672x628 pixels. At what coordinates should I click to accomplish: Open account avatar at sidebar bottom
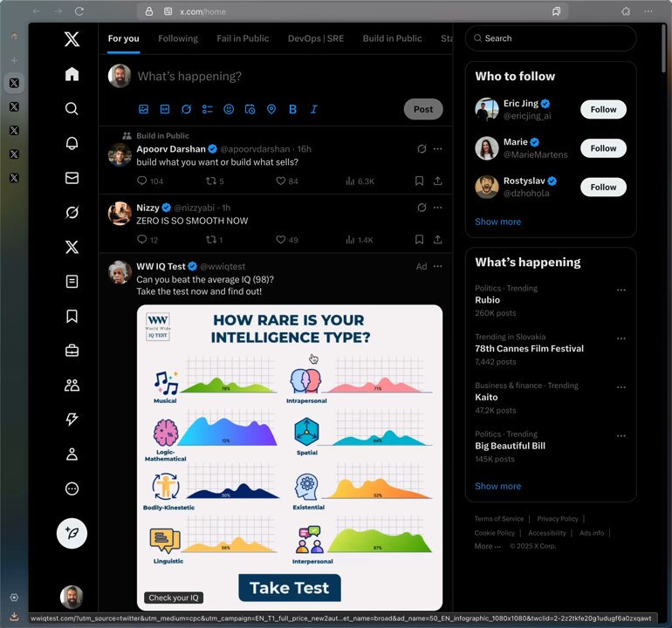point(72,597)
